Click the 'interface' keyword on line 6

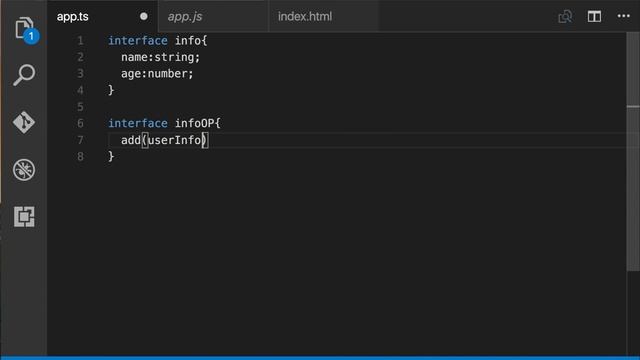(138, 123)
